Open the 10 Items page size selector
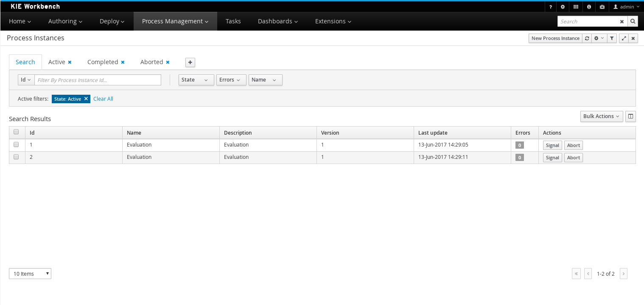The image size is (644, 305). 30,274
